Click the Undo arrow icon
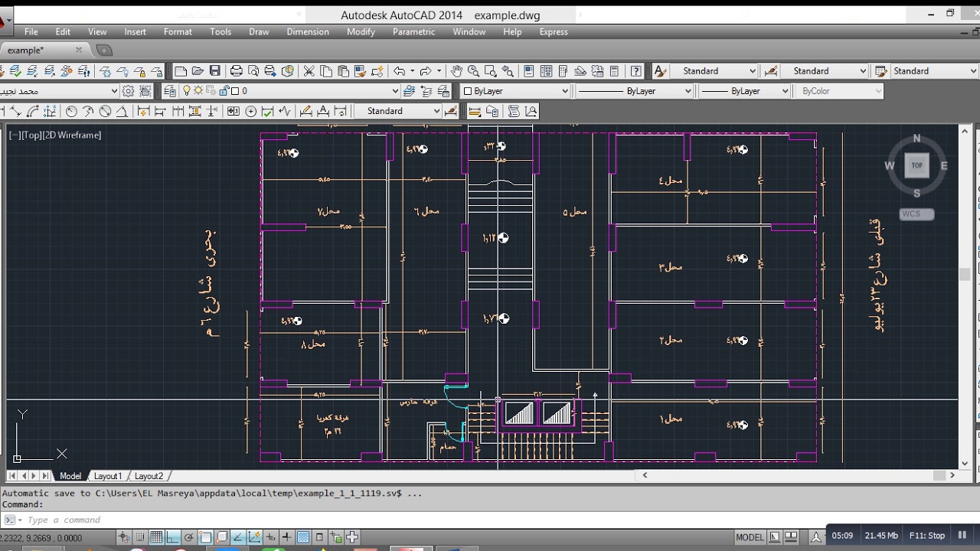Viewport: 980px width, 551px height. pyautogui.click(x=399, y=71)
